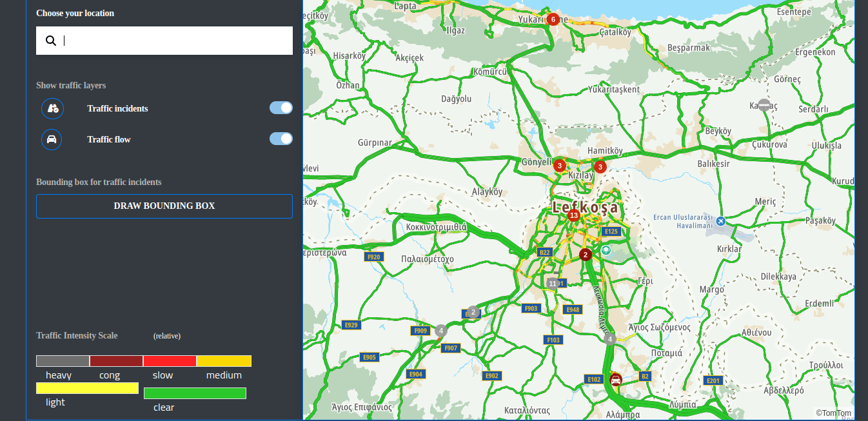Viewport: 868px width, 421px height.
Task: Disable the Traffic incidents toggle
Action: coord(281,108)
